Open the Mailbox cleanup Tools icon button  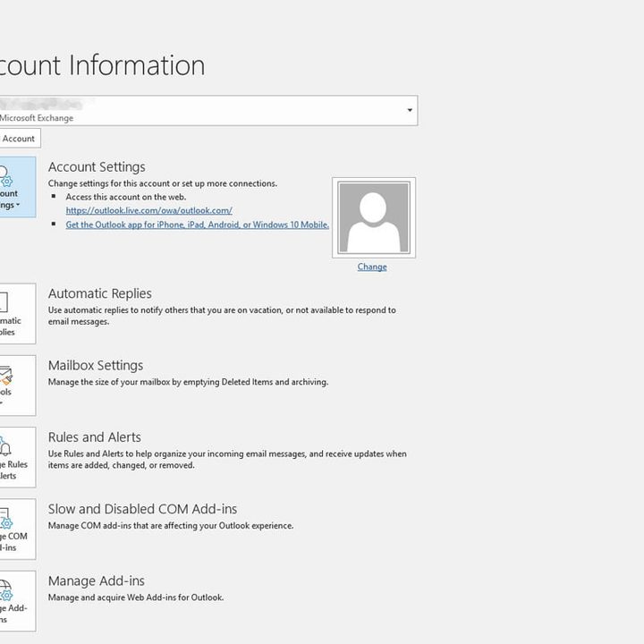(17, 386)
